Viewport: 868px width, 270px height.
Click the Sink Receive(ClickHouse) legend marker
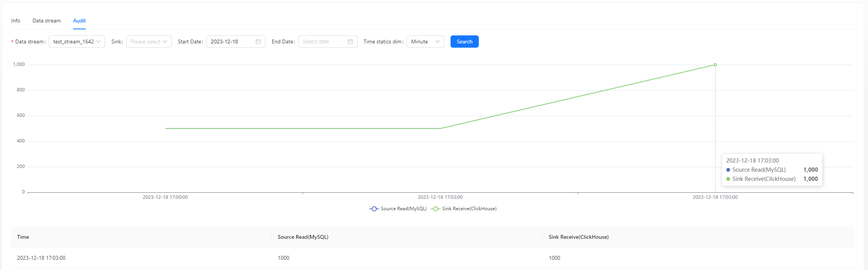tap(435, 209)
